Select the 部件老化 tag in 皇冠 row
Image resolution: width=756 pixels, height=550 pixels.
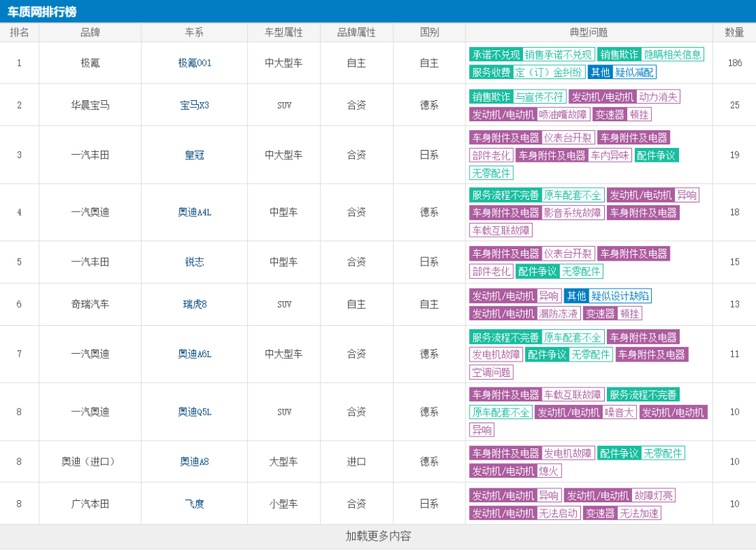pyautogui.click(x=491, y=156)
